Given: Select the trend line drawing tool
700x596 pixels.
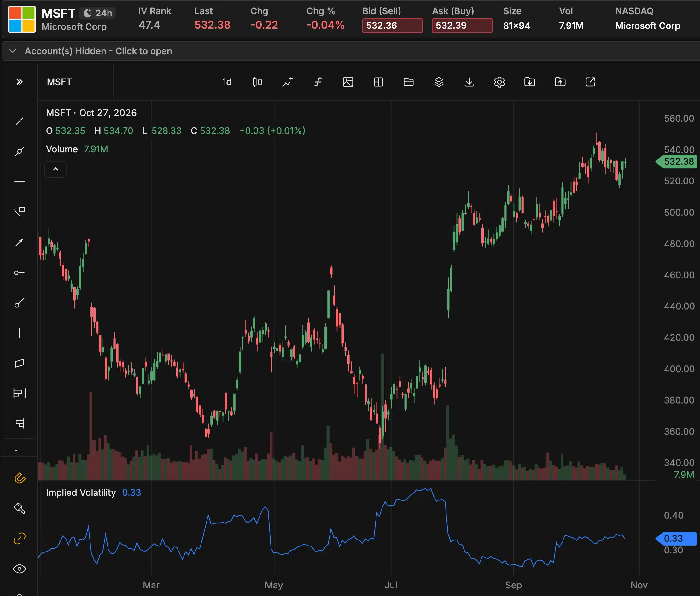Looking at the screenshot, I should coord(20,121).
